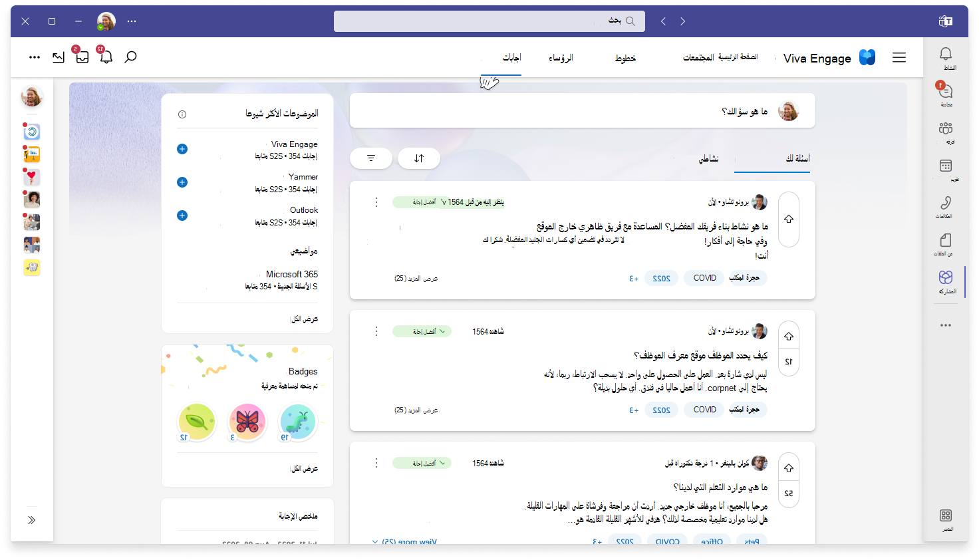
Task: Follow the Outlook topic with its plus button
Action: (x=182, y=215)
